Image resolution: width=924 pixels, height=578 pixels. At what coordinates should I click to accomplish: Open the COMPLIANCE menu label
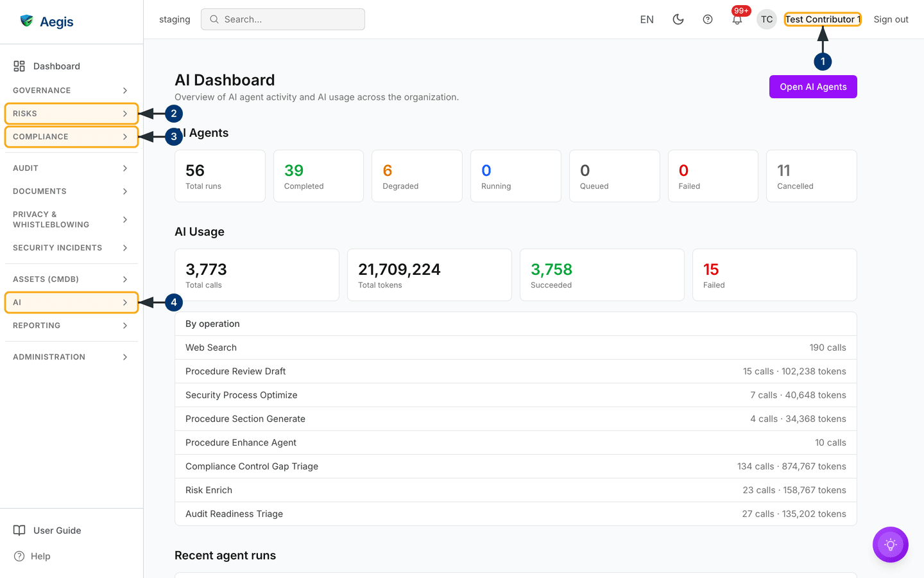[x=40, y=137]
